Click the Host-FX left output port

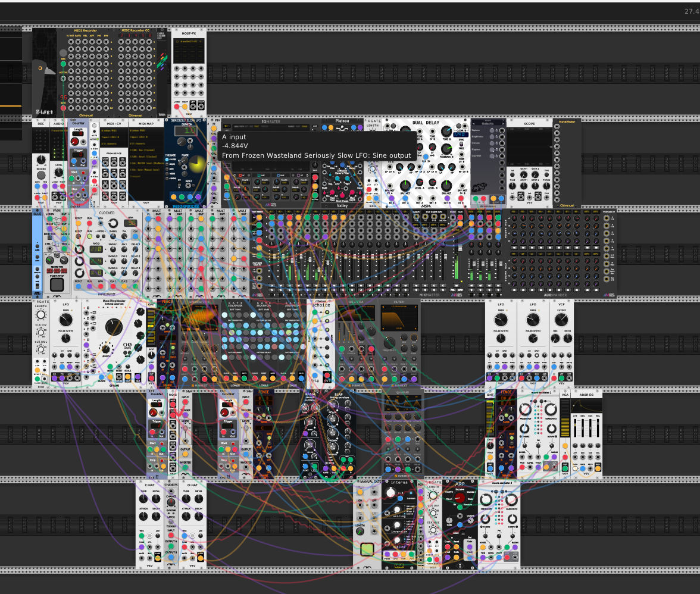tap(193, 106)
